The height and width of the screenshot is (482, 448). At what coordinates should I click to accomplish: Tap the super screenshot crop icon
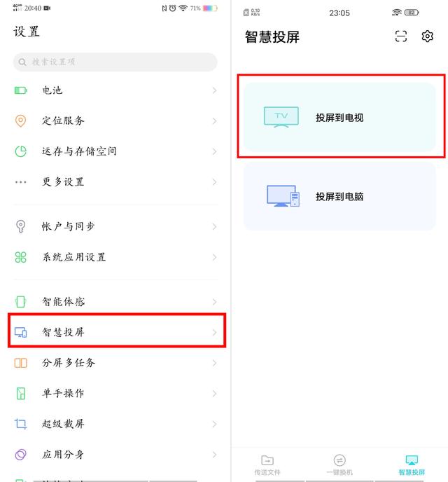(21, 424)
